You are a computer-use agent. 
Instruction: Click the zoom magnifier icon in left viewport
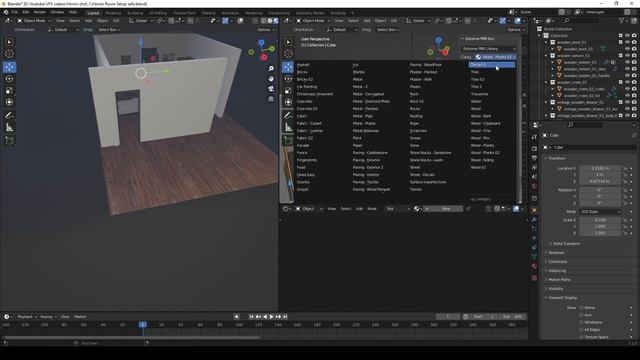coord(271,69)
